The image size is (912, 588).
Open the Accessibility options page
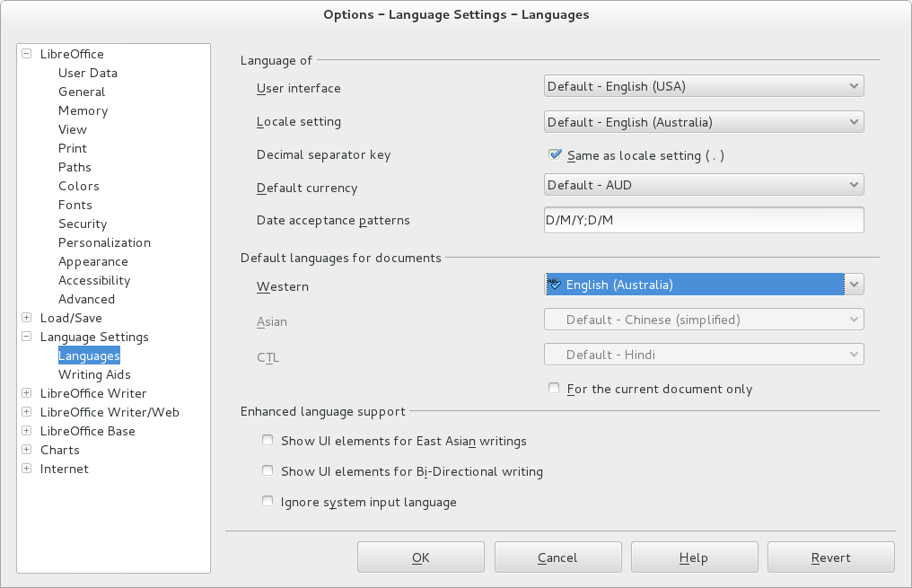point(94,280)
